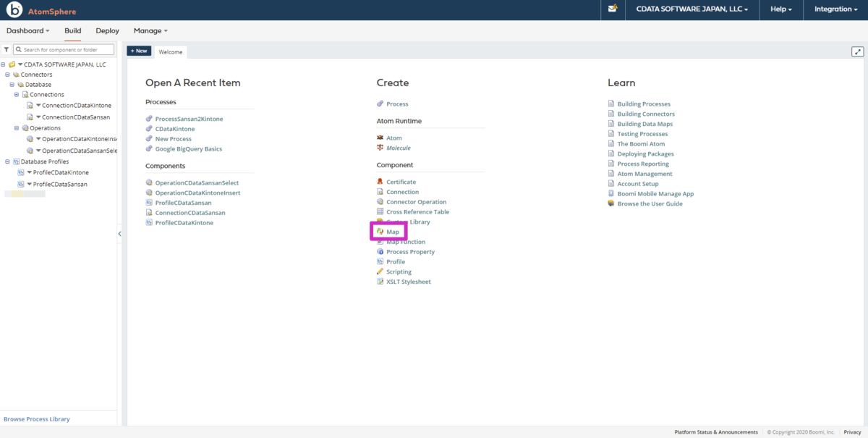Open the Testing Processes link

[x=642, y=134]
